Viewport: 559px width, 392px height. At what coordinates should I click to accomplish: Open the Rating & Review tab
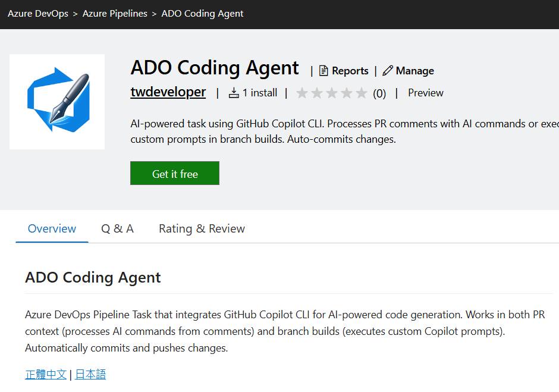[202, 228]
